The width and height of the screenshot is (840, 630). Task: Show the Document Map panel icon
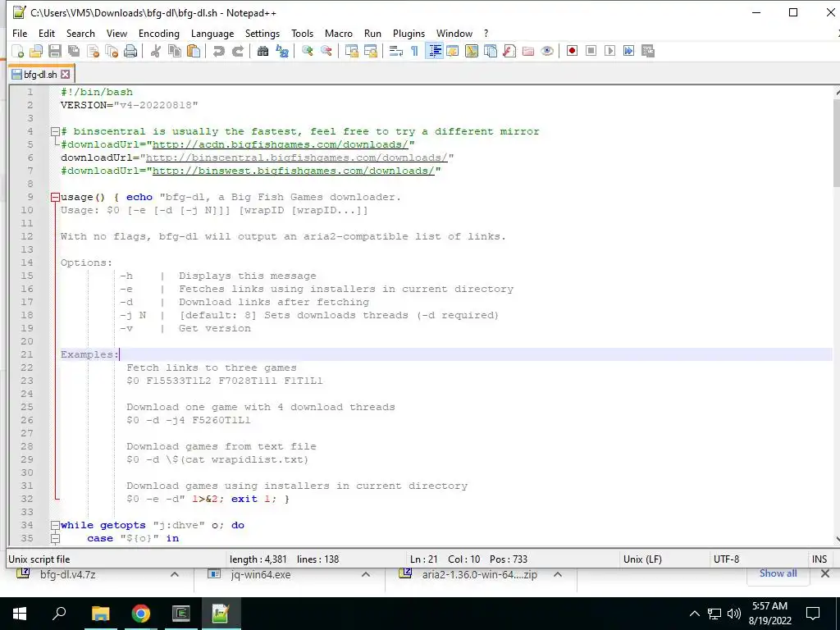(472, 51)
